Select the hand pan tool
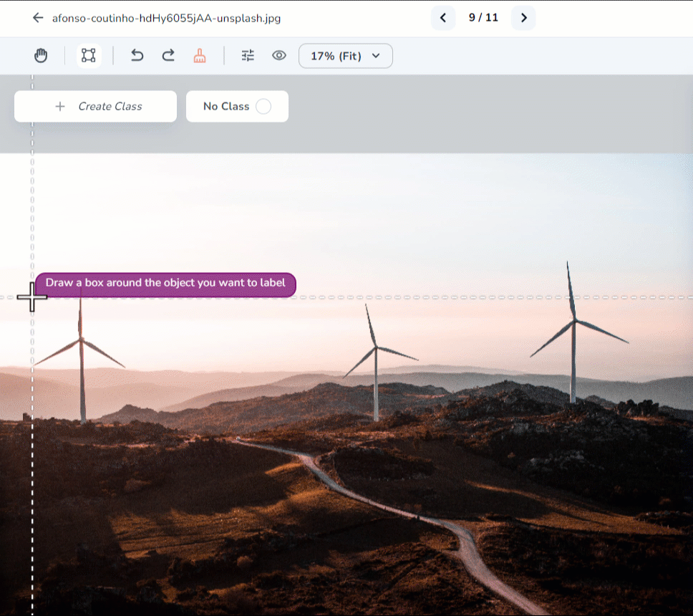The image size is (693, 616). coord(41,56)
